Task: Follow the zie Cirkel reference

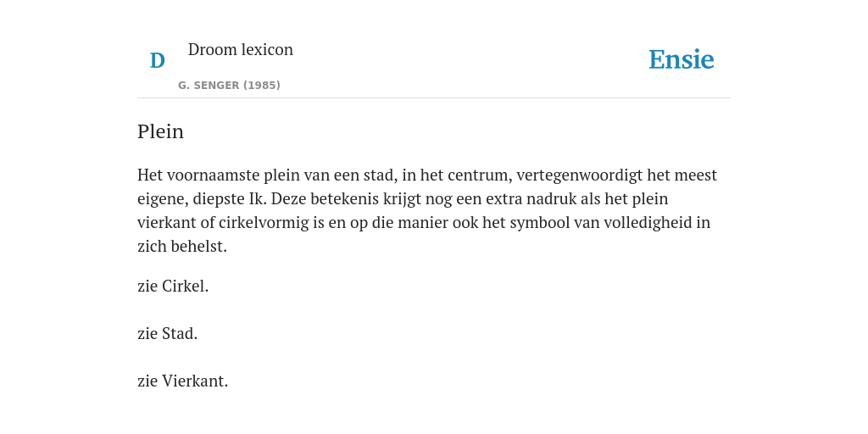Action: pyautogui.click(x=173, y=287)
